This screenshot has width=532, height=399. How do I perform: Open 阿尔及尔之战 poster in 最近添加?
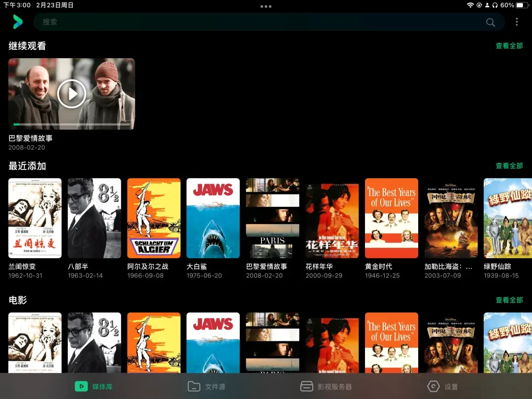point(154,218)
